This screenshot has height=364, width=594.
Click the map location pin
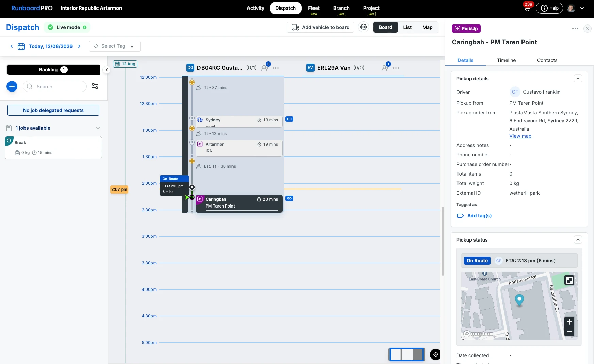(519, 300)
